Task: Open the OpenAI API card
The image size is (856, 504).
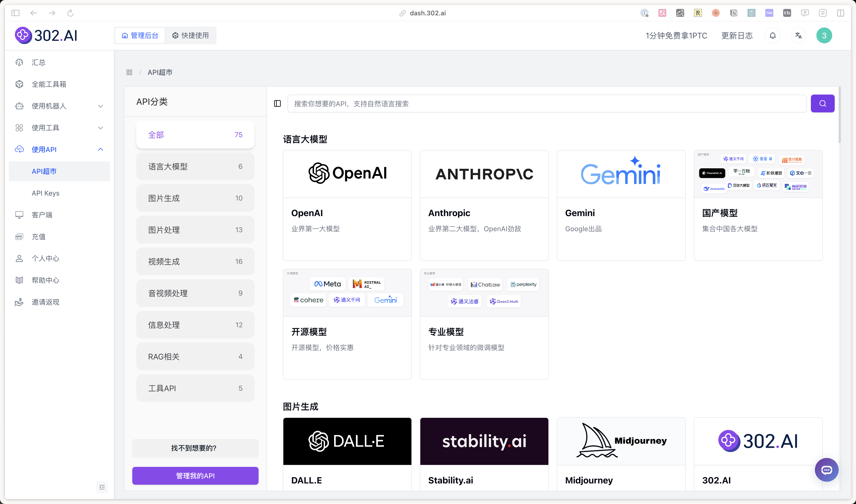Action: coord(347,205)
